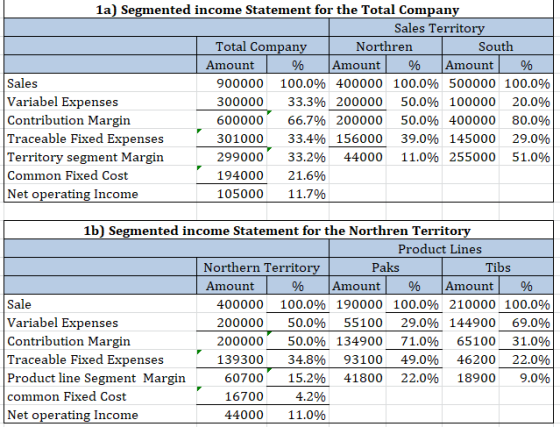The image size is (560, 427).
Task: Select the 11.7% net operating income cell
Action: pos(298,194)
